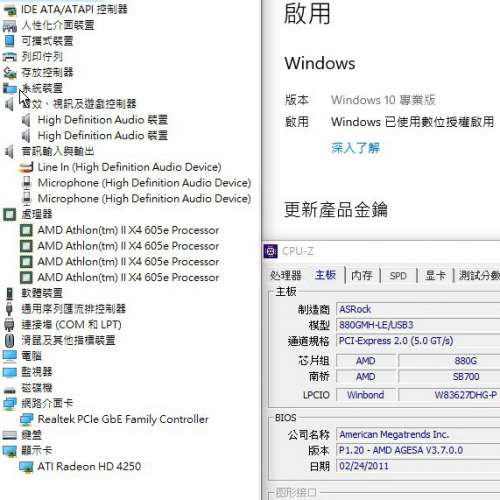Select Line In (High Definition Audio Device)

pyautogui.click(x=129, y=167)
